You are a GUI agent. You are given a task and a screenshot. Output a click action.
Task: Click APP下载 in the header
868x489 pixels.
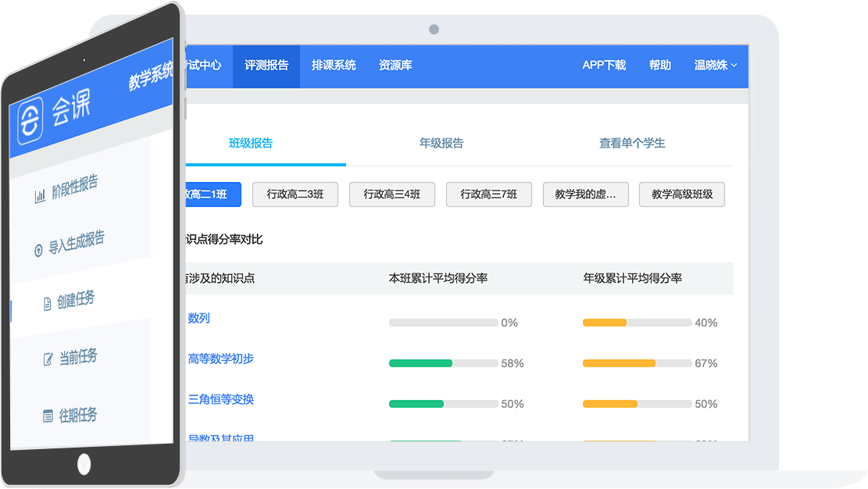604,66
